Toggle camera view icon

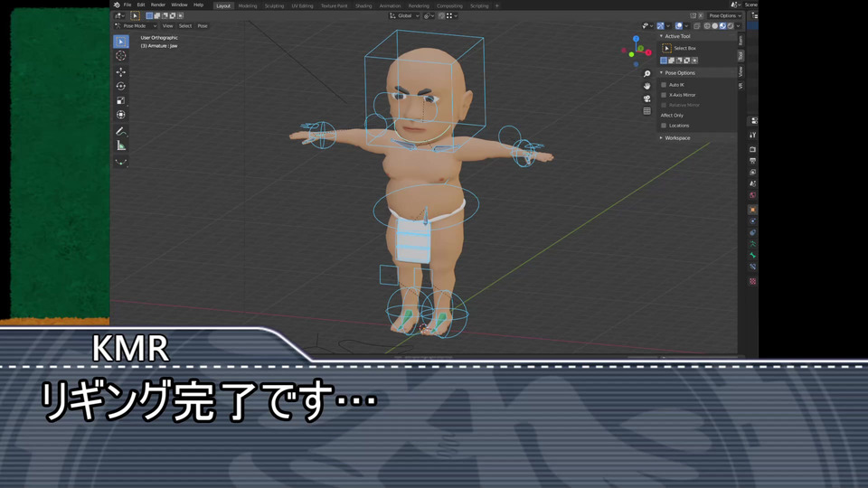tap(646, 99)
